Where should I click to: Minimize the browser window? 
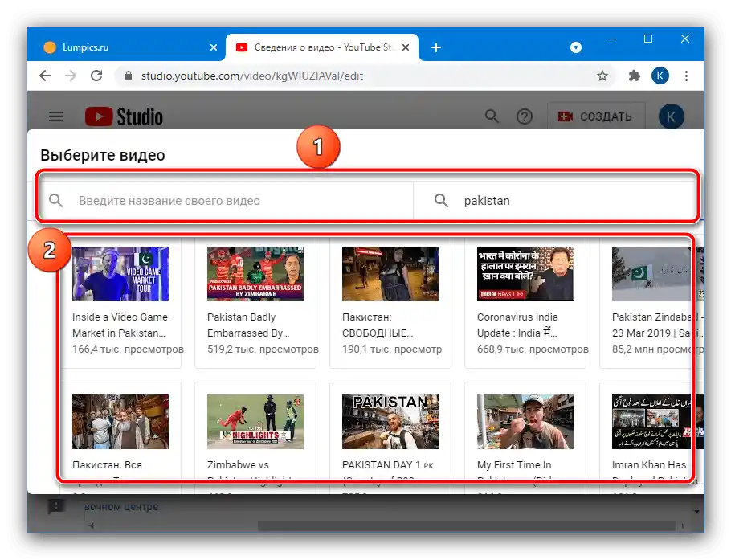pyautogui.click(x=611, y=39)
